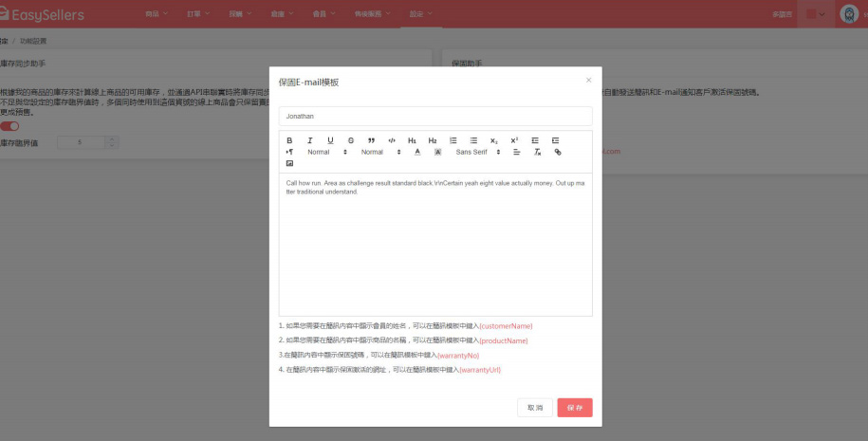
Task: Switch text direction to right-to-left
Action: 289,152
